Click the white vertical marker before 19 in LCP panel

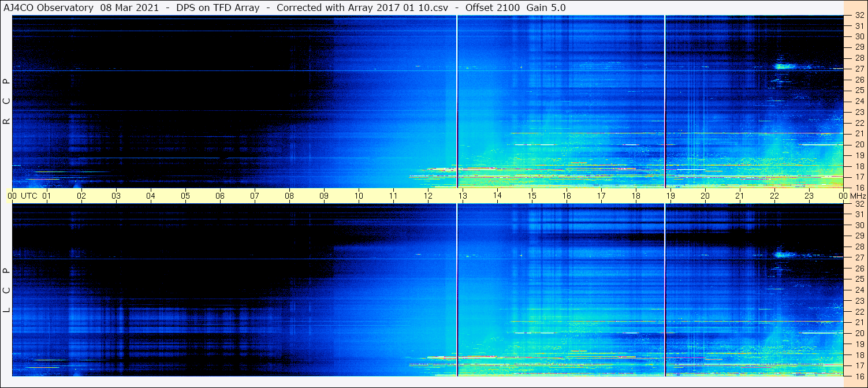(665, 290)
